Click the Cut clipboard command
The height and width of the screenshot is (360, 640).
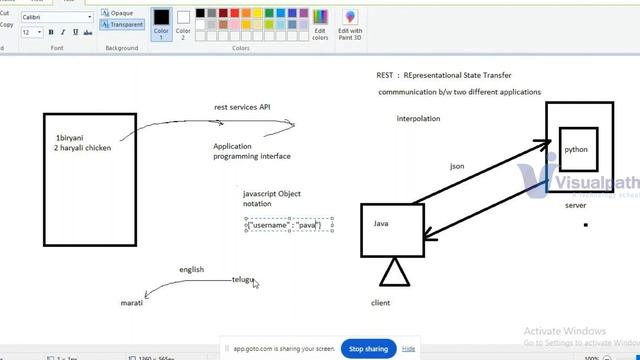click(4, 13)
